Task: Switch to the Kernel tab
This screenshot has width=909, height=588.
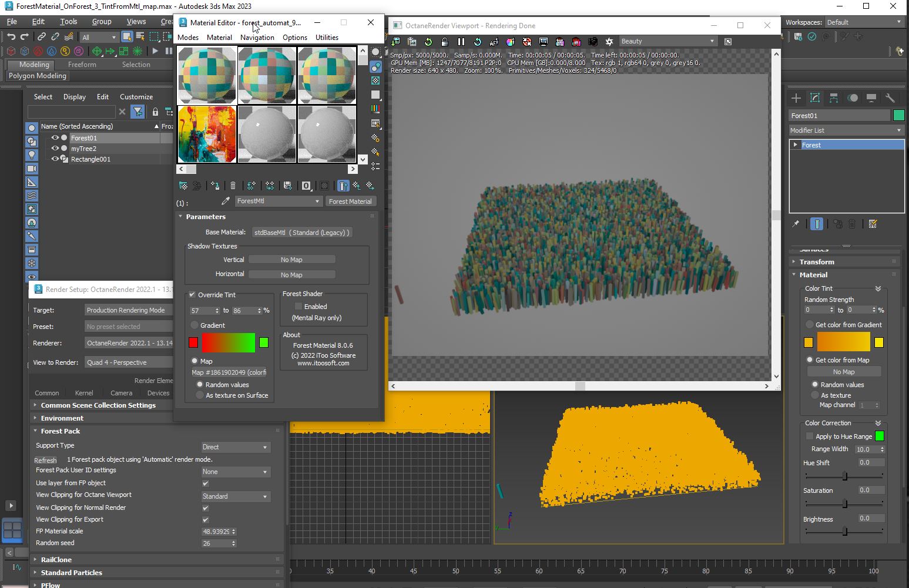Action: (84, 393)
